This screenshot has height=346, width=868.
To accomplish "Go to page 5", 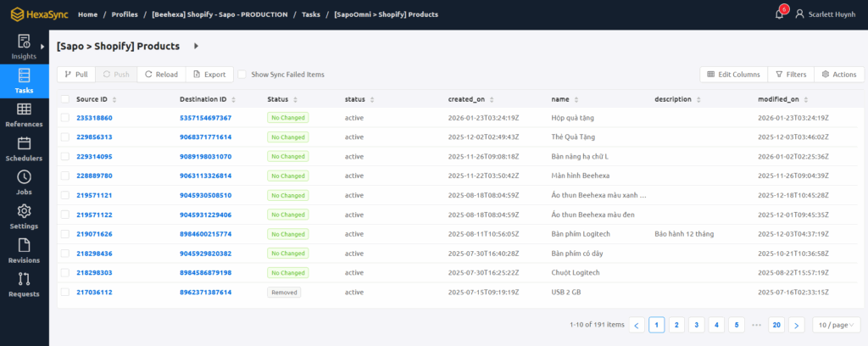I will [737, 325].
